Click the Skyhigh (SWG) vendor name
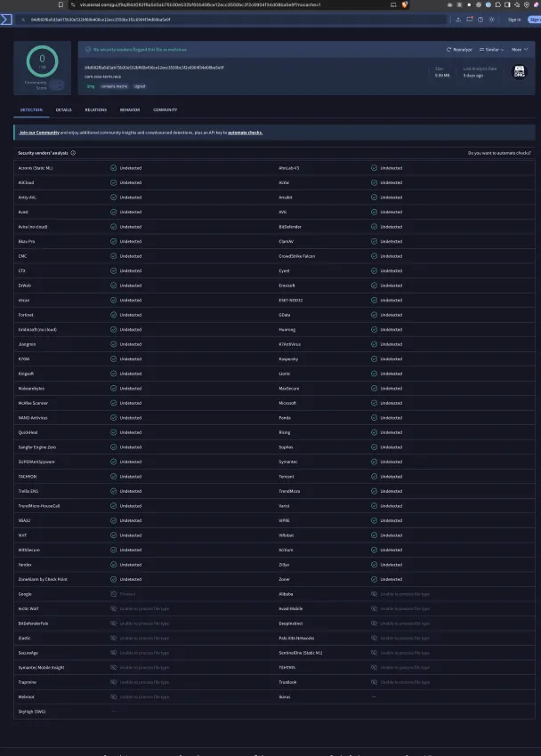The image size is (541, 756). 32,712
